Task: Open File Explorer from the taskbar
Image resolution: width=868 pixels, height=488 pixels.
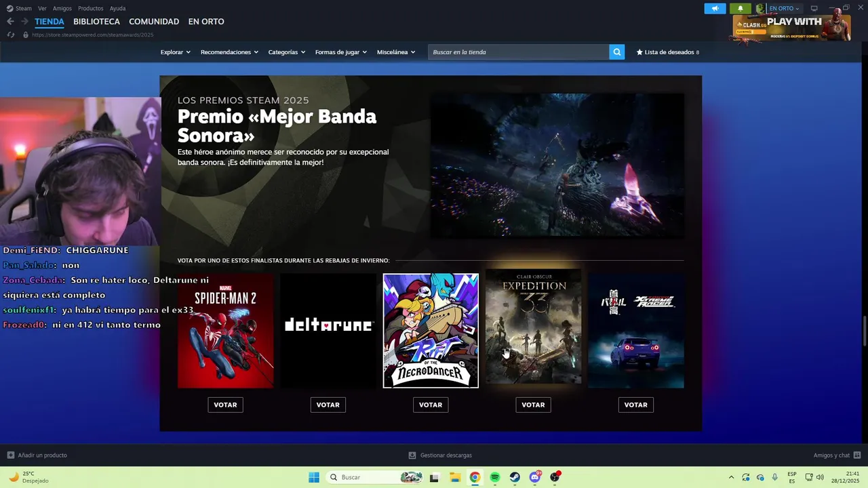Action: 454,477
